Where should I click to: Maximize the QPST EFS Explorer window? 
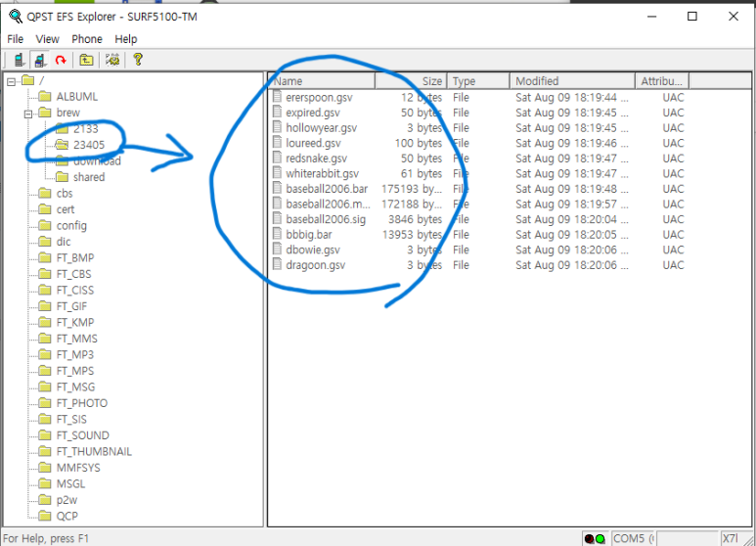691,17
